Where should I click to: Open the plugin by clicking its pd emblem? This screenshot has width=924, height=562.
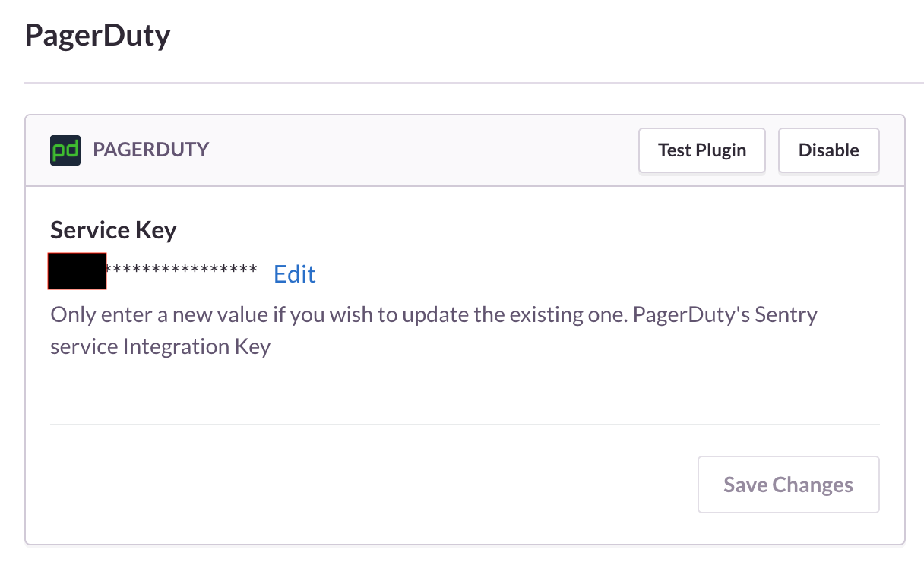pos(65,150)
